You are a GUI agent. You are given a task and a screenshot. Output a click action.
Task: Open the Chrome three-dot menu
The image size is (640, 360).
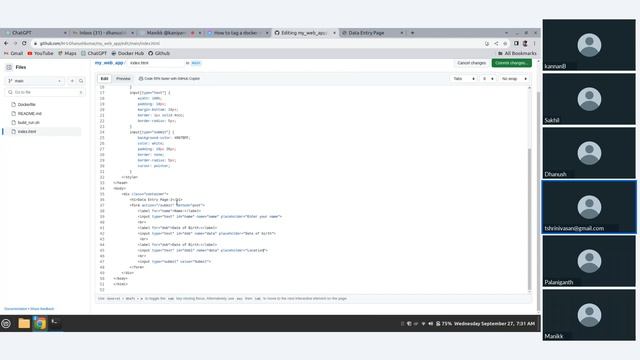(x=534, y=43)
